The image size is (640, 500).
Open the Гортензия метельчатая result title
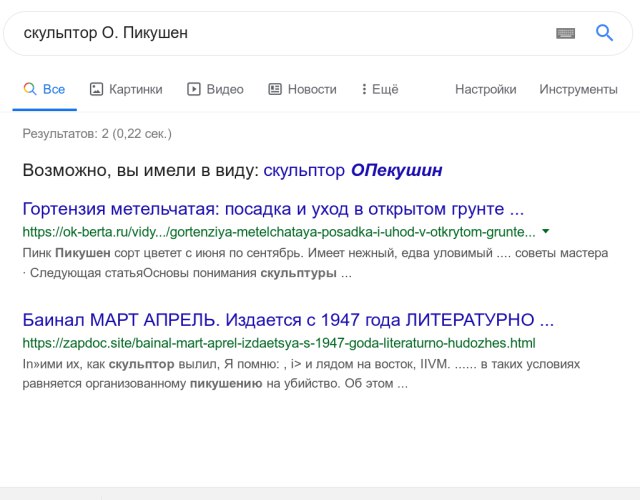click(x=273, y=210)
